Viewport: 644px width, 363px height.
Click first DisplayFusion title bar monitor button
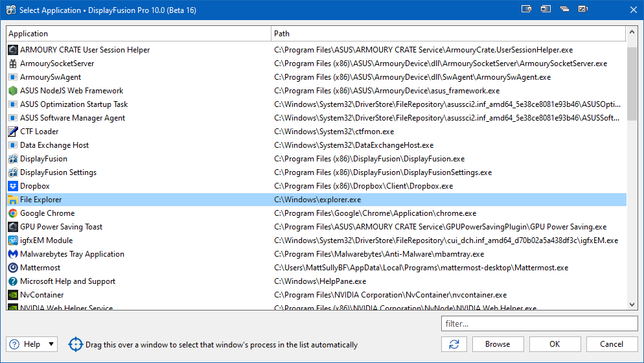527,8
